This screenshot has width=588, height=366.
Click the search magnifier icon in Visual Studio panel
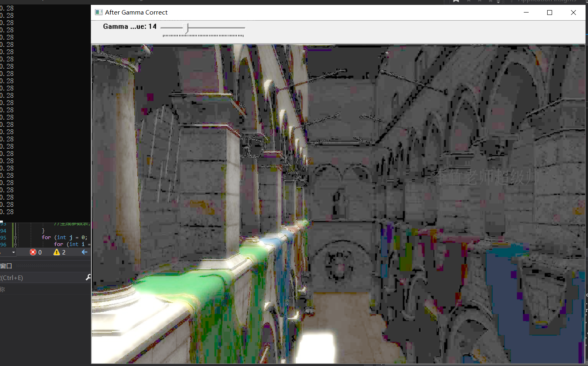(x=88, y=277)
